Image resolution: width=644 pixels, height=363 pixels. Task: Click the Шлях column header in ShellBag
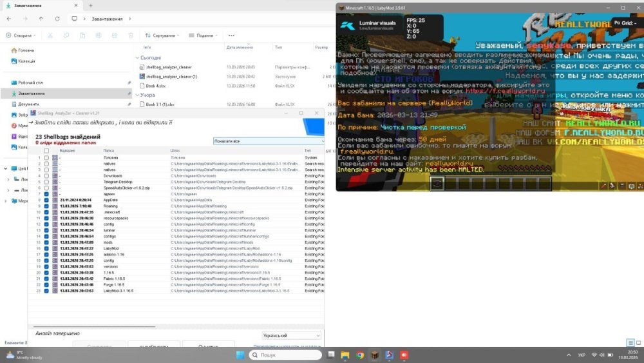175,151
